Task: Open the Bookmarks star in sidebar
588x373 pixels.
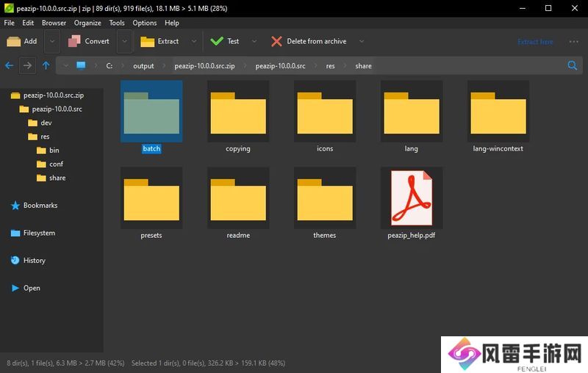Action: coord(15,206)
